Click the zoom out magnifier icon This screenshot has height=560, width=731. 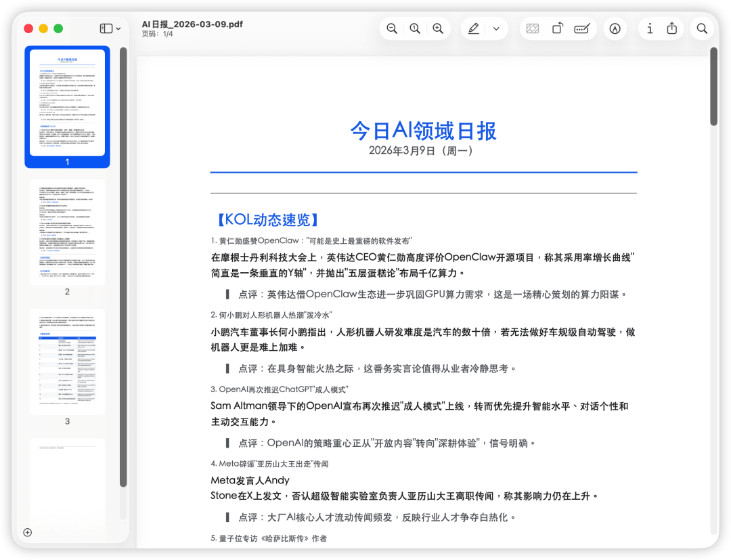[x=391, y=28]
